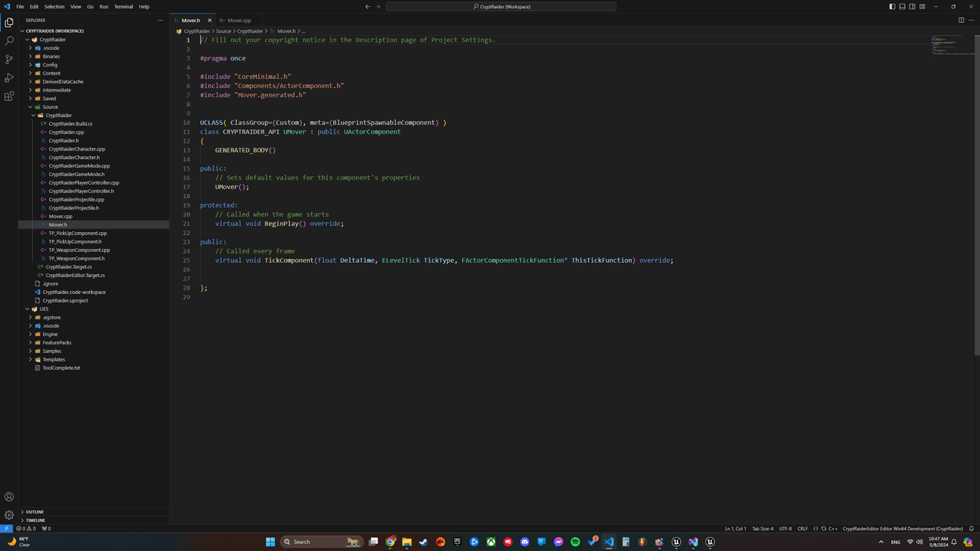Toggle the Panel visibility
The image size is (980, 551).
pyautogui.click(x=902, y=6)
